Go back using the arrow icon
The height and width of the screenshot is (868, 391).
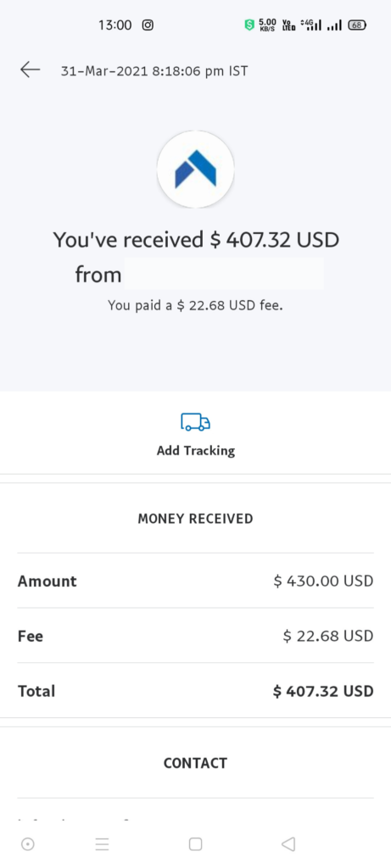coord(30,70)
